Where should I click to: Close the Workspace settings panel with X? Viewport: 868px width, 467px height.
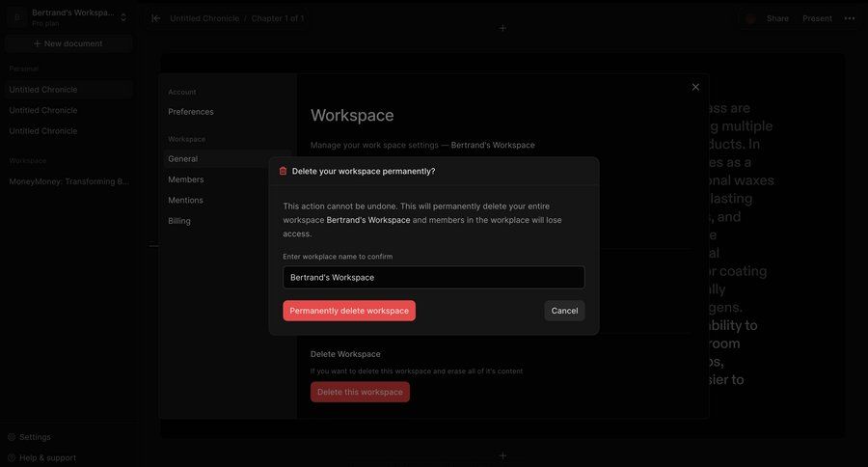point(695,87)
